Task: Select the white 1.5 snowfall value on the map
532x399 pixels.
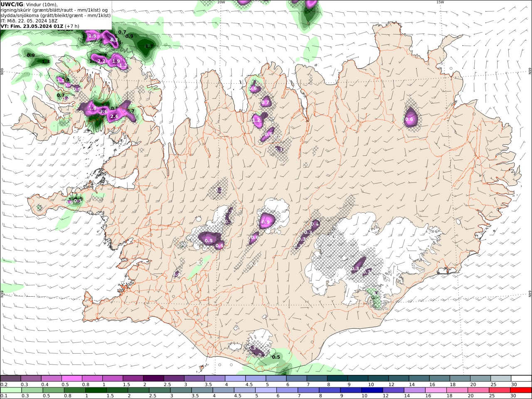Action: 92,36
